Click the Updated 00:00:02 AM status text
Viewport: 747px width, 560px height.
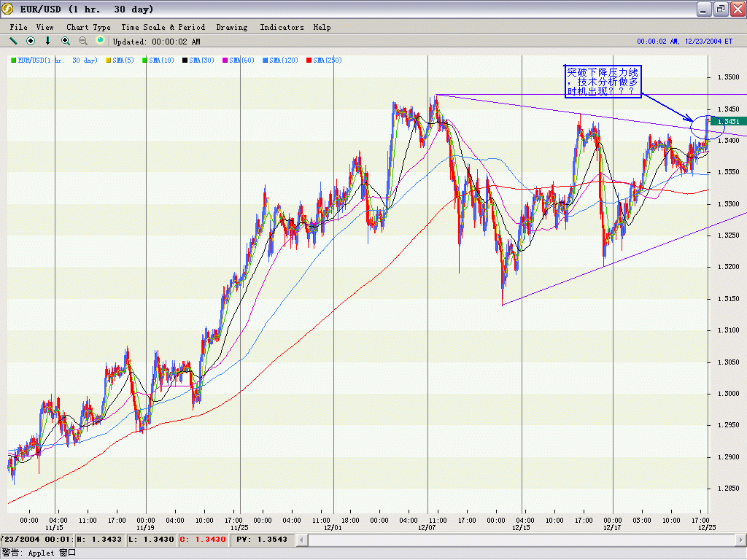[x=156, y=42]
